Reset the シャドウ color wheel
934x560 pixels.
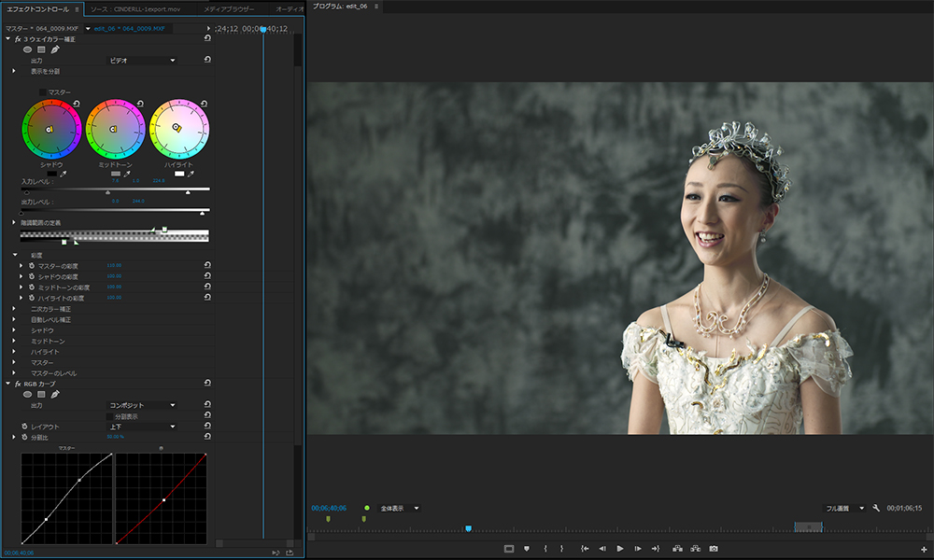tap(77, 104)
